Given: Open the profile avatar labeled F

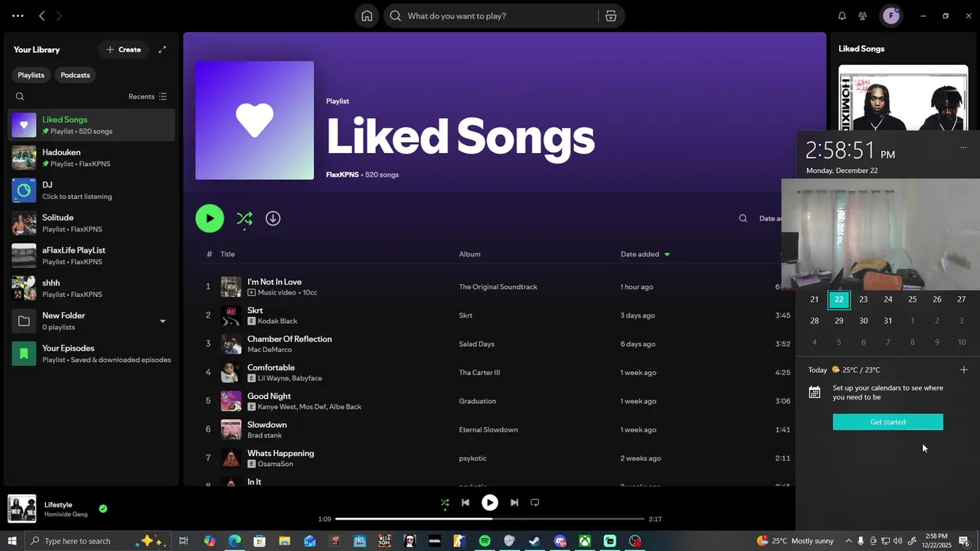Looking at the screenshot, I should [891, 16].
